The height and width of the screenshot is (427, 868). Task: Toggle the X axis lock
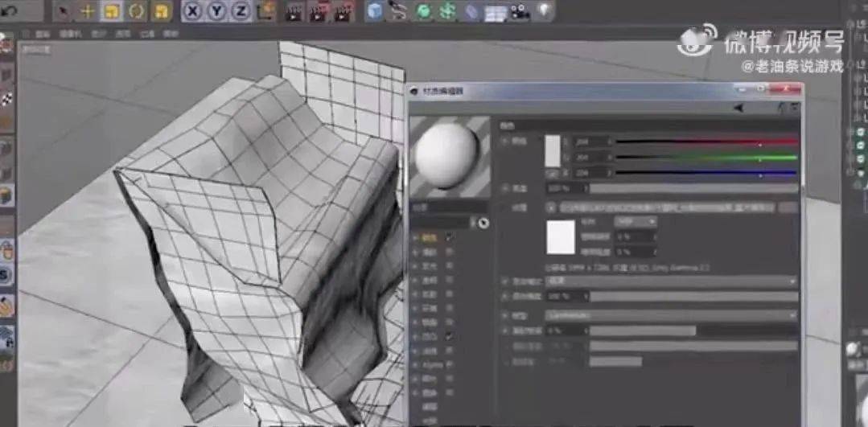[192, 11]
